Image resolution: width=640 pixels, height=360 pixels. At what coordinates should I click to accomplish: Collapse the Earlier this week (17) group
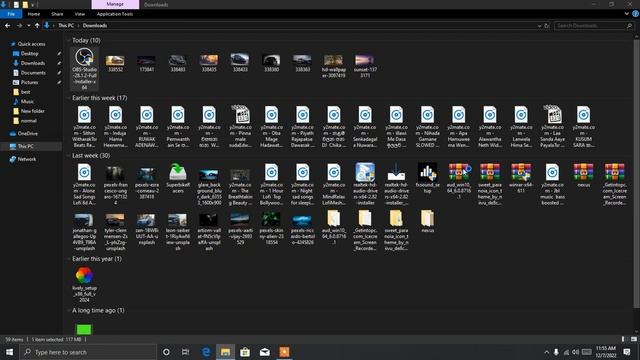click(68, 98)
